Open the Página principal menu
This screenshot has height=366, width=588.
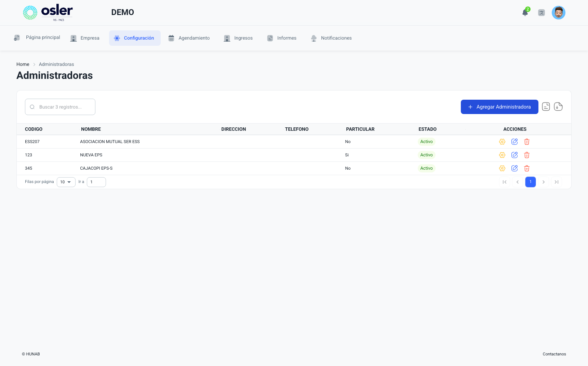click(37, 38)
